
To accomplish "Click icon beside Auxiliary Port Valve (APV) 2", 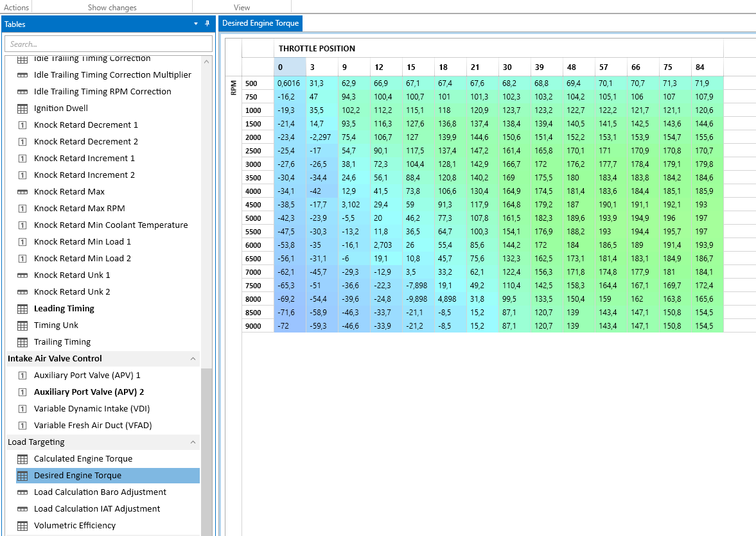I will 22,392.
